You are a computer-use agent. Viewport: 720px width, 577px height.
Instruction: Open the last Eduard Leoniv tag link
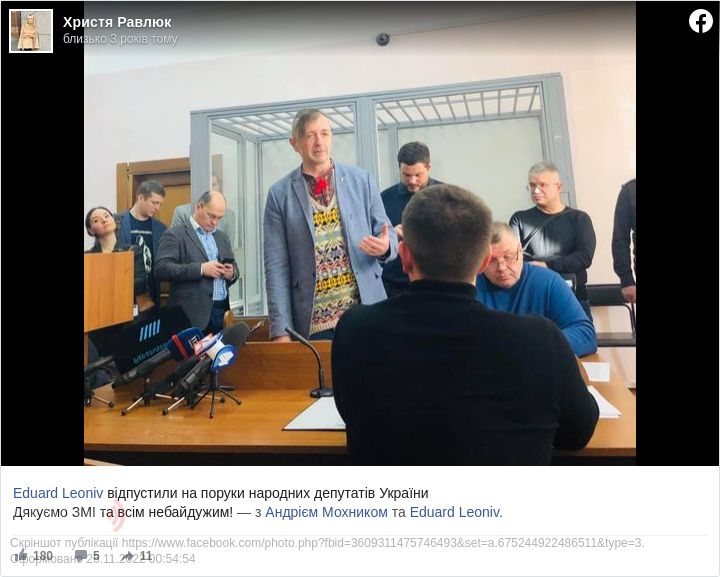(x=456, y=512)
